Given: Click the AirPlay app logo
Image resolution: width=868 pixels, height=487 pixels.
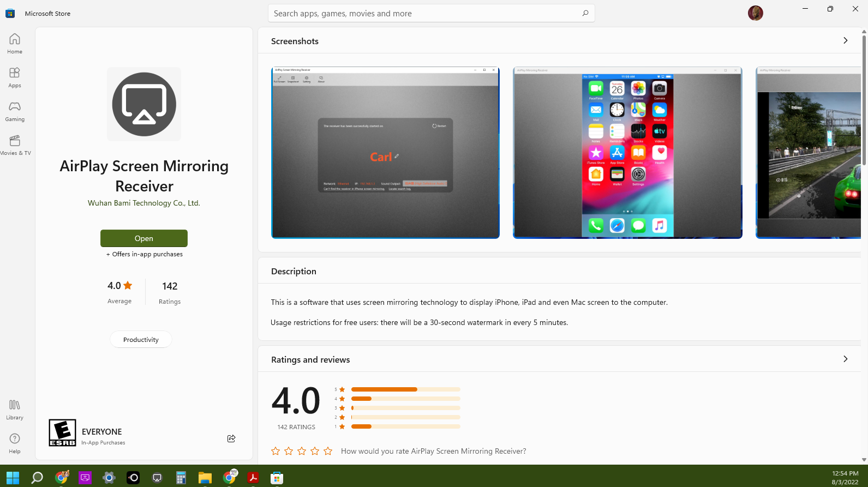Looking at the screenshot, I should 144,104.
